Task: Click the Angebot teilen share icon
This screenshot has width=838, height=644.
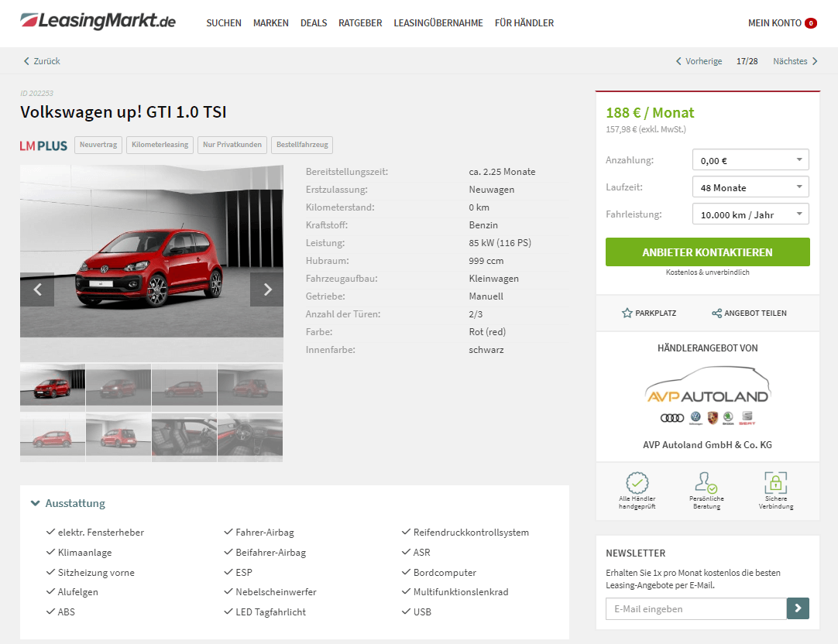Action: (716, 313)
